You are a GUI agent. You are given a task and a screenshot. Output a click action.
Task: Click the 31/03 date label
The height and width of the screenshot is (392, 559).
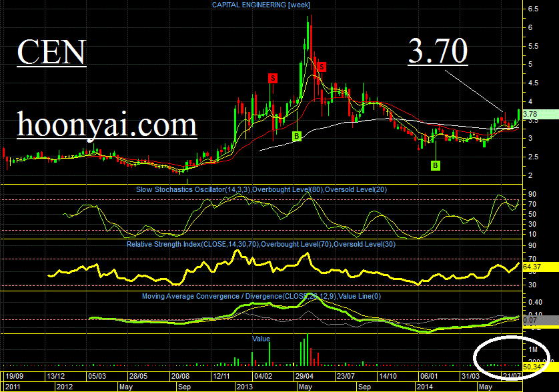pyautogui.click(x=470, y=376)
